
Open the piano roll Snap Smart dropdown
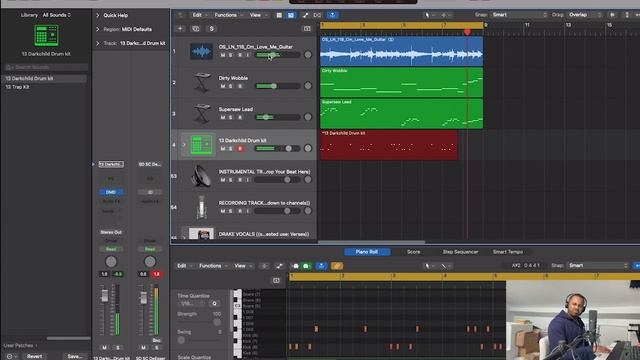(598, 266)
